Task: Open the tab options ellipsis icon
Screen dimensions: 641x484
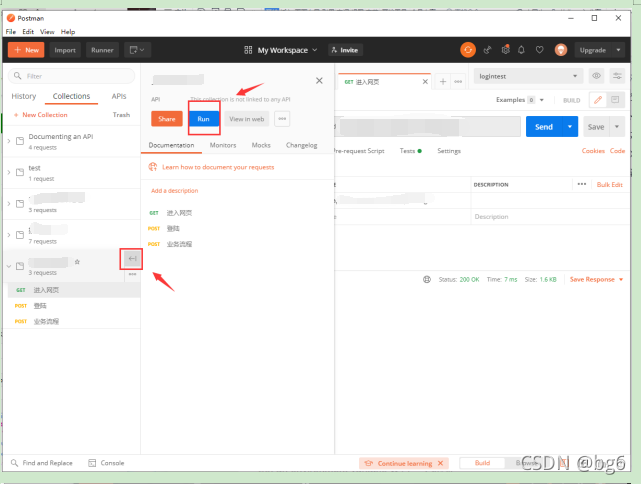Action: tap(458, 82)
